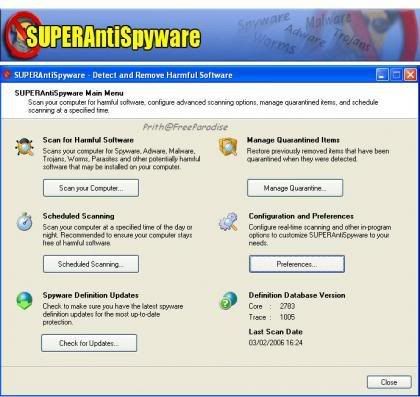Click the Manage Quarantined Items shield icon
This screenshot has width=420, height=397.
pyautogui.click(x=228, y=147)
